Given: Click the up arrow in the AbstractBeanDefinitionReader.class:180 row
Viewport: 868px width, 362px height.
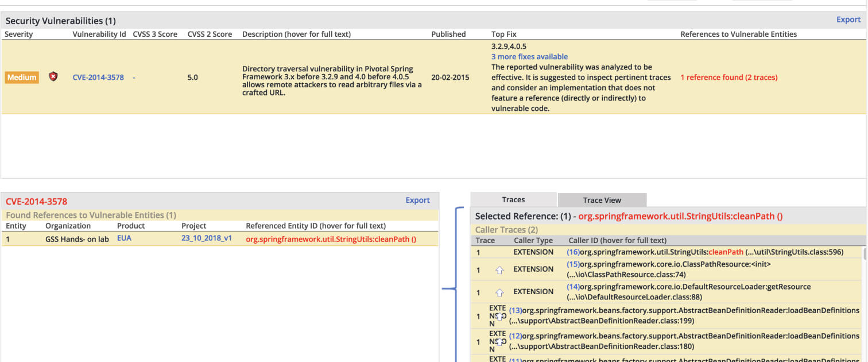Looking at the screenshot, I should 499,341.
